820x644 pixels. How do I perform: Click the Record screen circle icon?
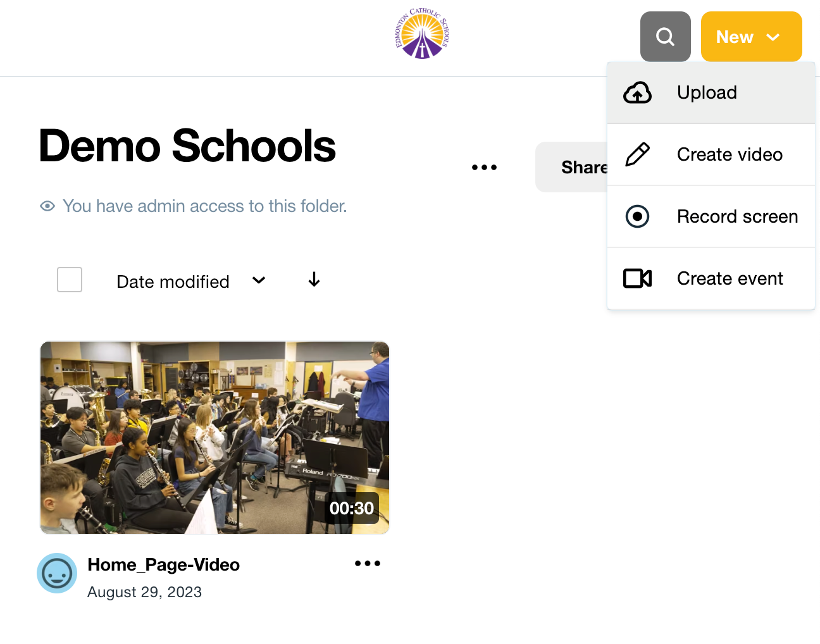[x=637, y=216]
